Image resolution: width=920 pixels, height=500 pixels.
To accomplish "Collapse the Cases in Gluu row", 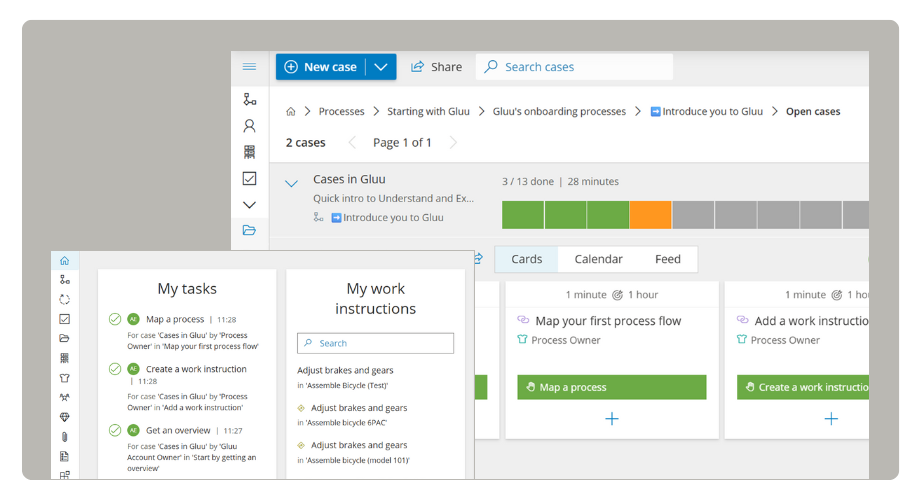I will pos(291,184).
